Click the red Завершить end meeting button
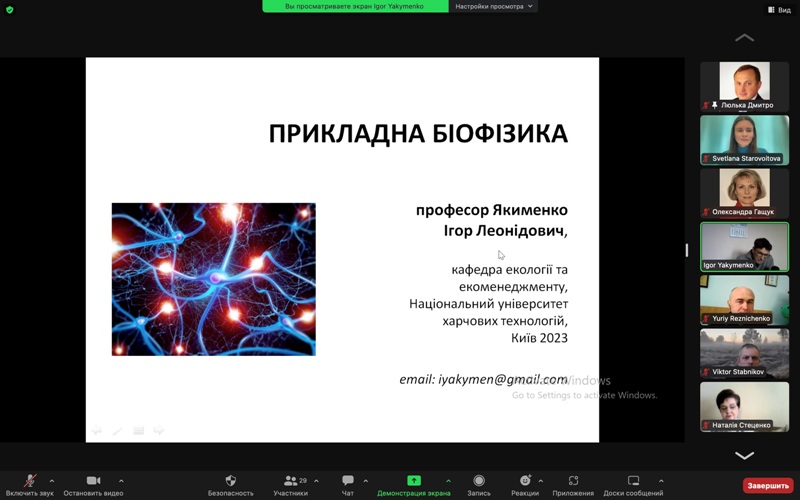Image resolution: width=800 pixels, height=500 pixels. point(768,485)
